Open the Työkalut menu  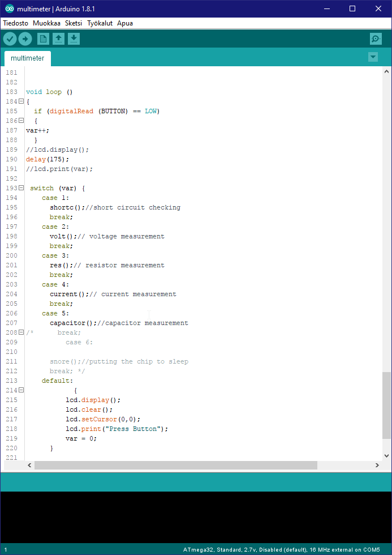100,23
